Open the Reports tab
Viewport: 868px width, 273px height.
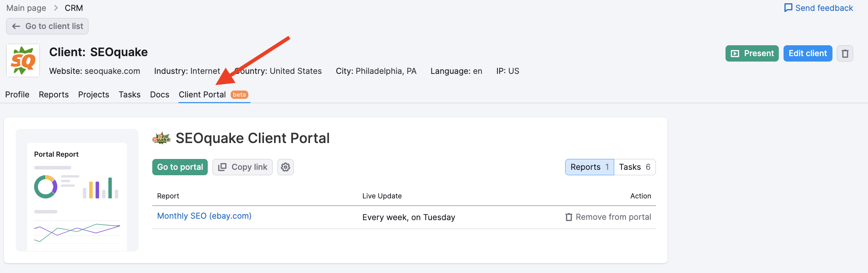click(x=54, y=94)
